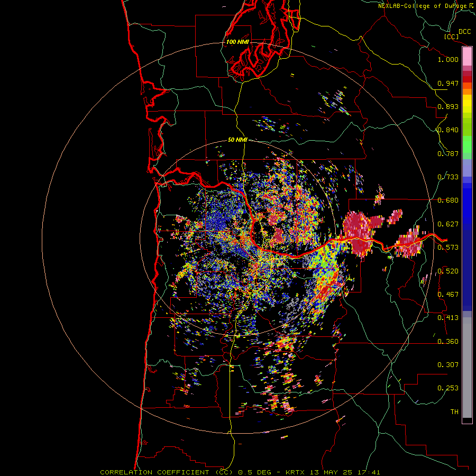Select the 0.787 scale value
This screenshot has width=476, height=476.
pos(448,153)
